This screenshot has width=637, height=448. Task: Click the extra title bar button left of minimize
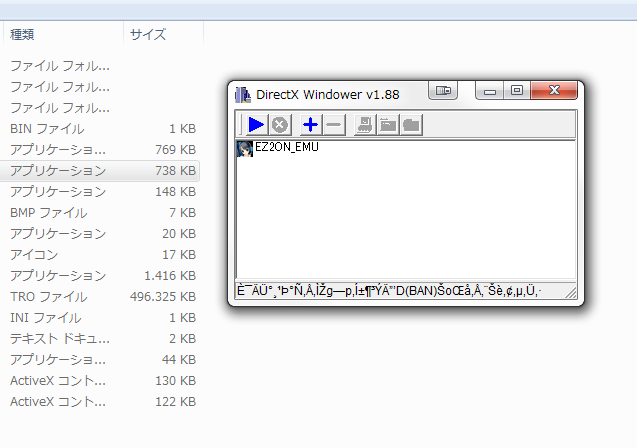[443, 90]
